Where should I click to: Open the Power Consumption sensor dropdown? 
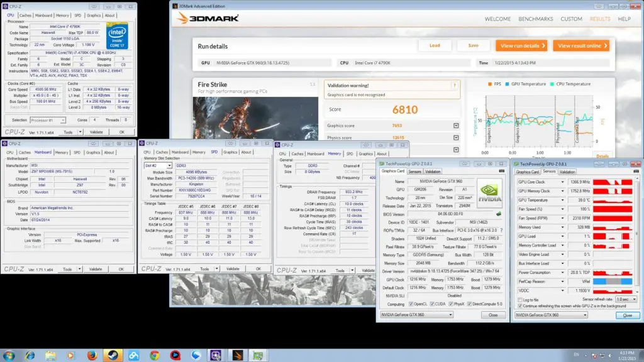[x=563, y=273]
